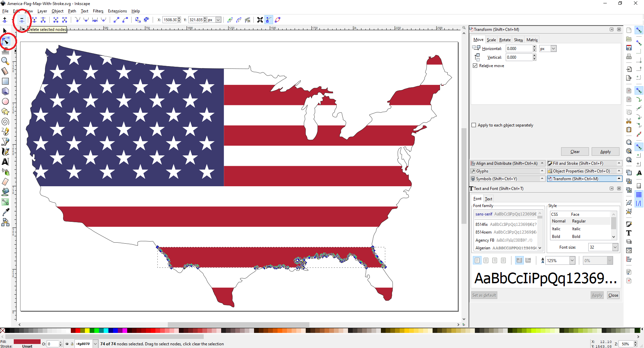Choose the 3D box tool
The height and width of the screenshot is (348, 644).
(5, 91)
